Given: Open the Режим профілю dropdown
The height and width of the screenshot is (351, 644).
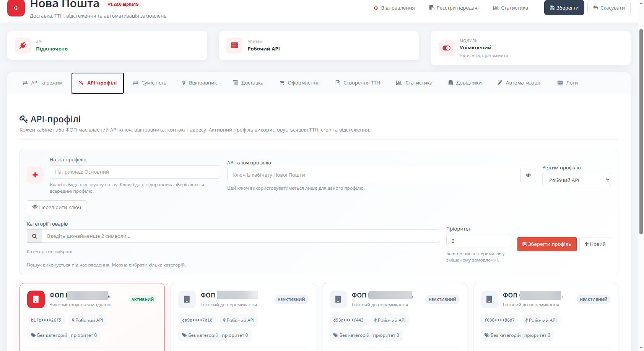Looking at the screenshot, I should pos(576,180).
